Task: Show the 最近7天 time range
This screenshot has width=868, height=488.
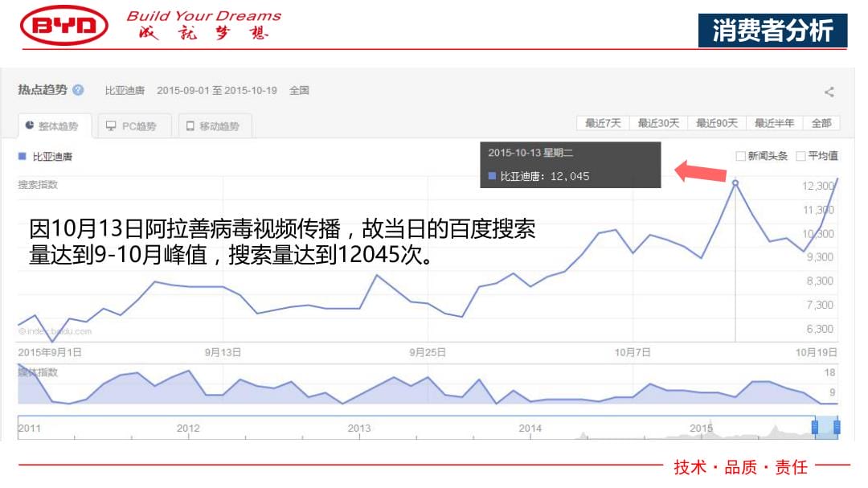Action: click(x=603, y=123)
